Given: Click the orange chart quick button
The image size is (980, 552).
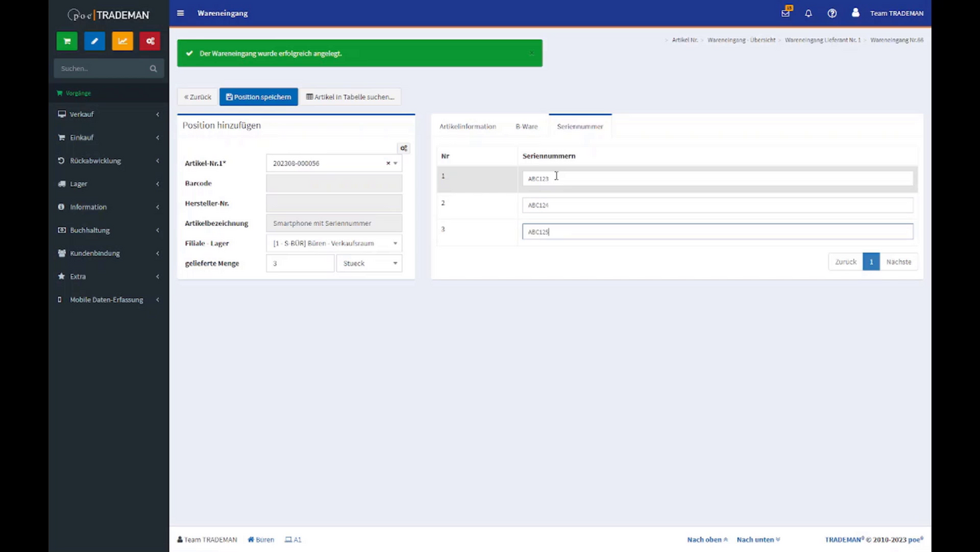Looking at the screenshot, I should (122, 41).
